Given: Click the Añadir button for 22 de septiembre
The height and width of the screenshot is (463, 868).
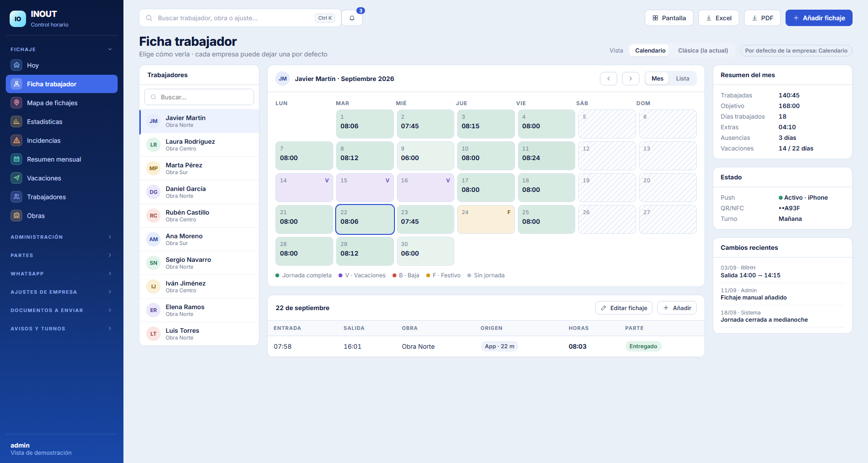Looking at the screenshot, I should point(677,308).
